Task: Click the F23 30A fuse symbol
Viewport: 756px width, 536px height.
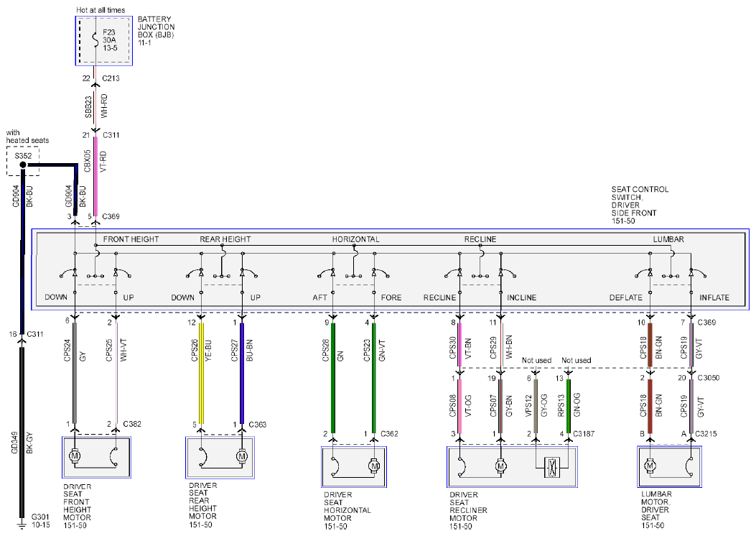Action: pos(95,40)
